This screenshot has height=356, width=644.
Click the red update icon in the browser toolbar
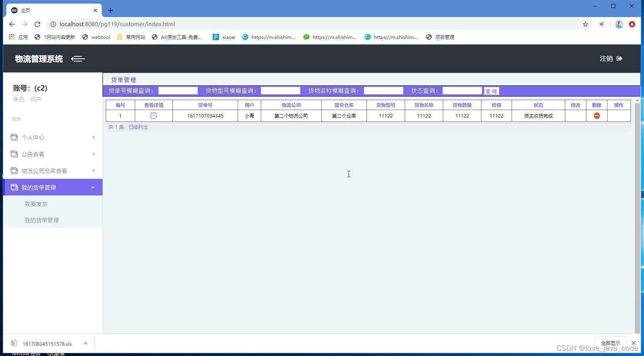coord(632,24)
